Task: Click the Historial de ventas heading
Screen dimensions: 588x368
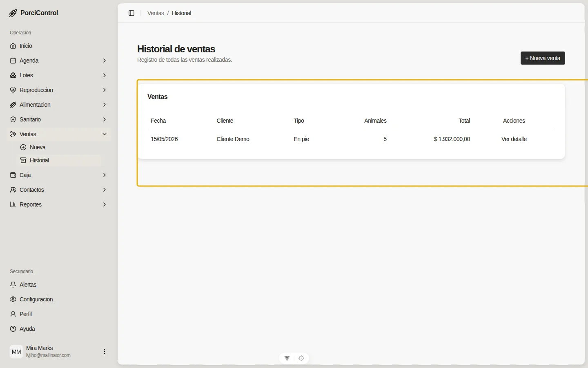Action: [176, 49]
